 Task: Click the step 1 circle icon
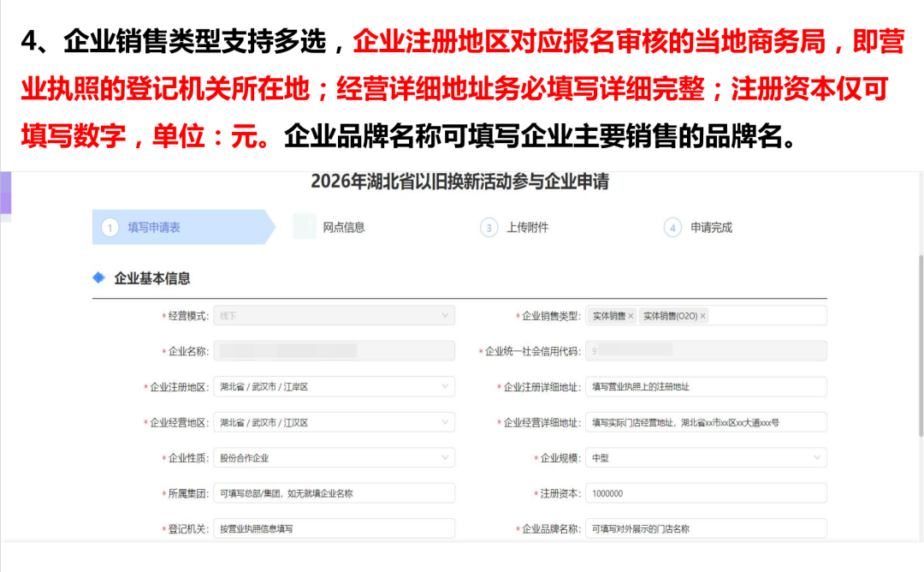(109, 228)
